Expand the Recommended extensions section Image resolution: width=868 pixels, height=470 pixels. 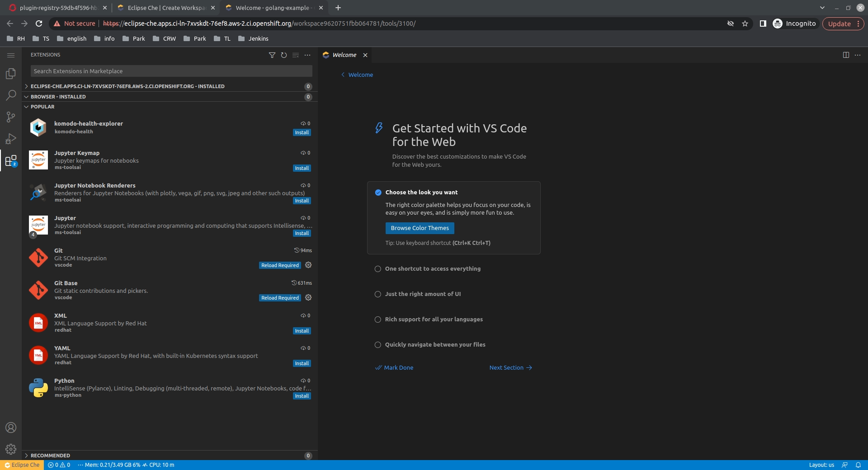[x=170, y=456]
